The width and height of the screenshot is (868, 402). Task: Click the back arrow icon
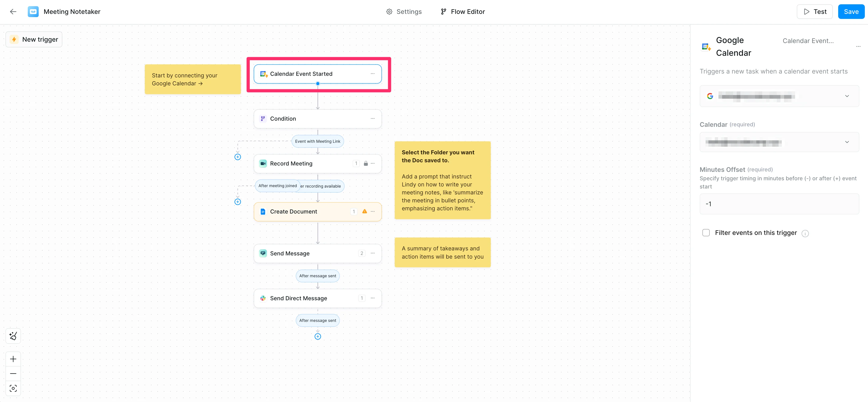coord(13,12)
